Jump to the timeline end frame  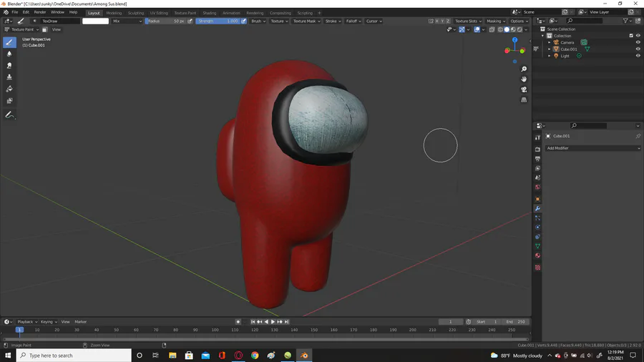287,322
